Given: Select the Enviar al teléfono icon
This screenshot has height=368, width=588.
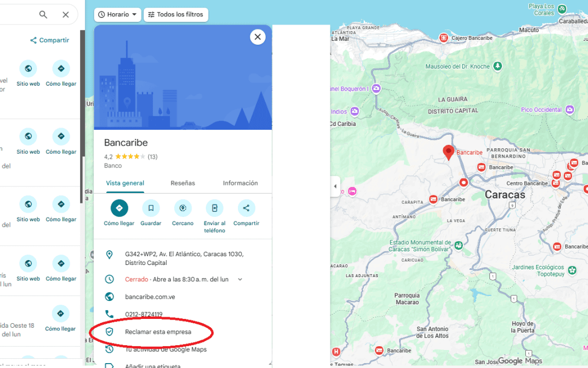Looking at the screenshot, I should click(215, 208).
